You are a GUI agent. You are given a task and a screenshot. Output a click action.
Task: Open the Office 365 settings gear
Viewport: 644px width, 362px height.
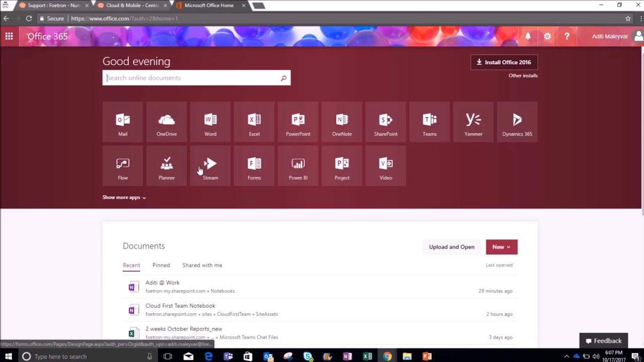(x=547, y=36)
